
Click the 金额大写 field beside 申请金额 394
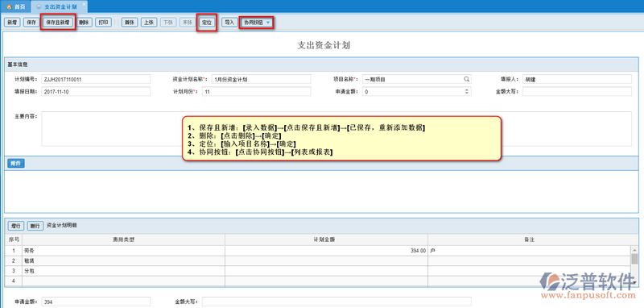(x=336, y=302)
